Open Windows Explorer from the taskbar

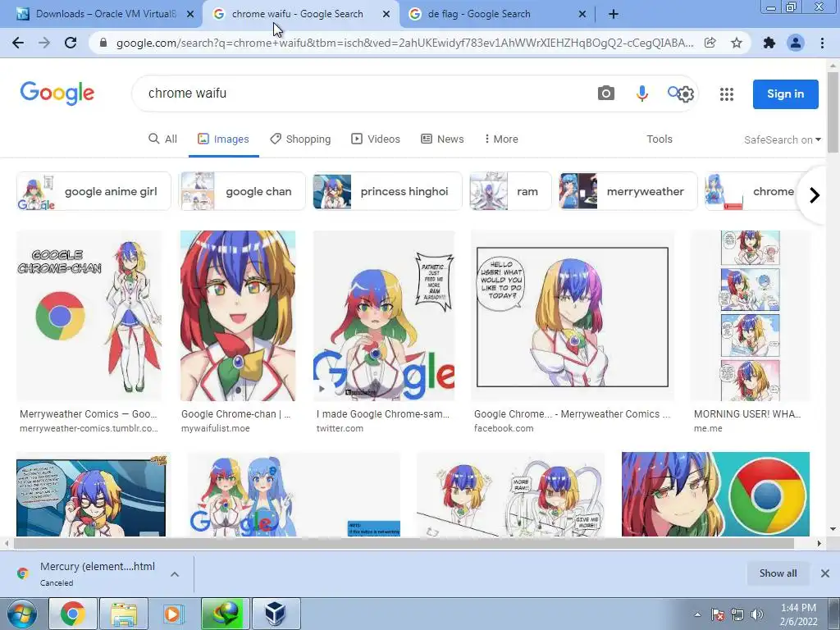[124, 614]
